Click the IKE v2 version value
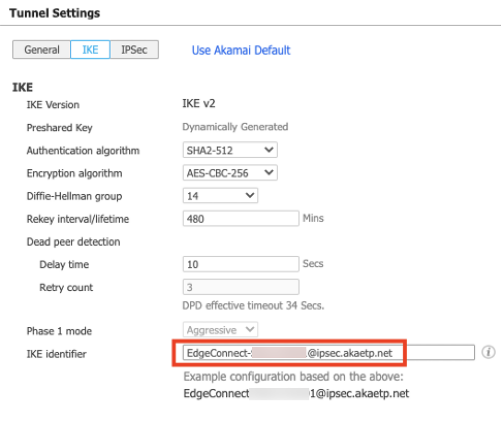The width and height of the screenshot is (504, 421). coord(198,104)
